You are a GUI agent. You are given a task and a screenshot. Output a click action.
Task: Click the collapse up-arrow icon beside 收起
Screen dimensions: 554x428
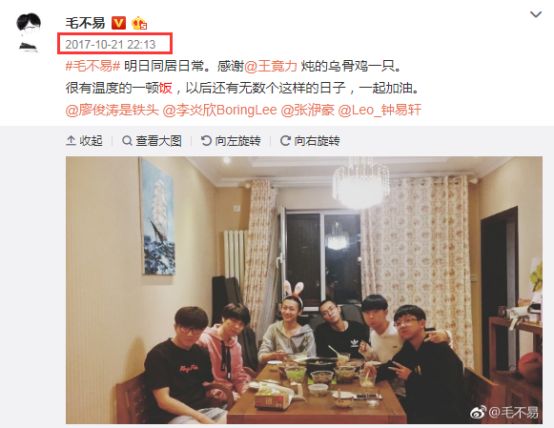71,141
